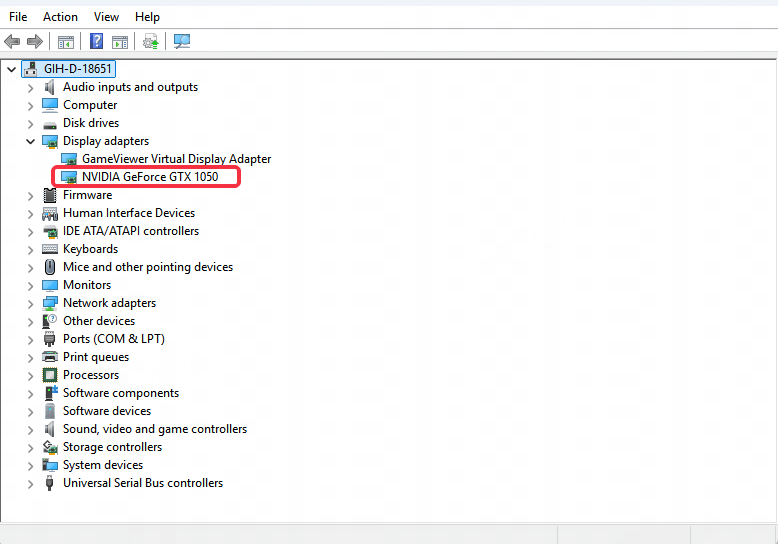Click Scan for hardware changes icon
Image resolution: width=778 pixels, height=544 pixels.
(x=182, y=41)
